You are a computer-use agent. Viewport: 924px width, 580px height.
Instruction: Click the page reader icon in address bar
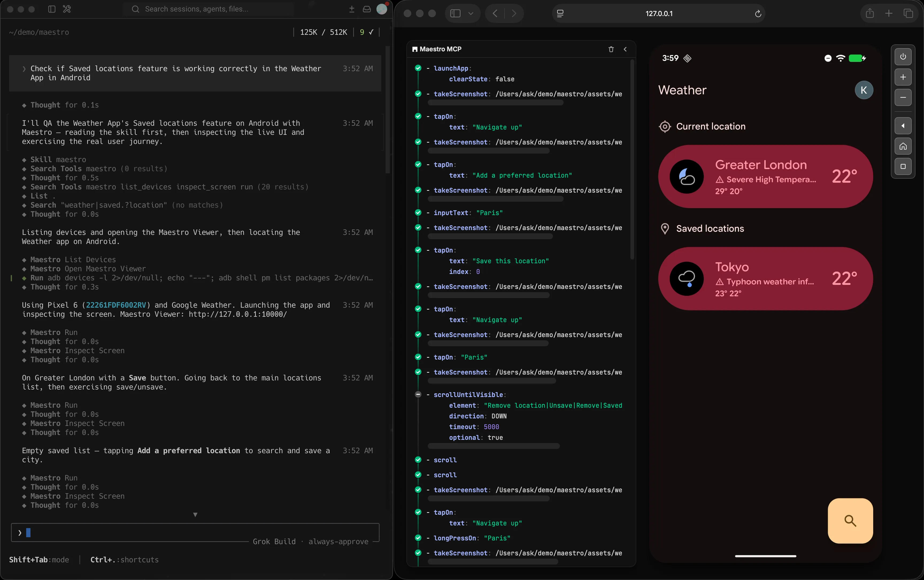point(560,13)
